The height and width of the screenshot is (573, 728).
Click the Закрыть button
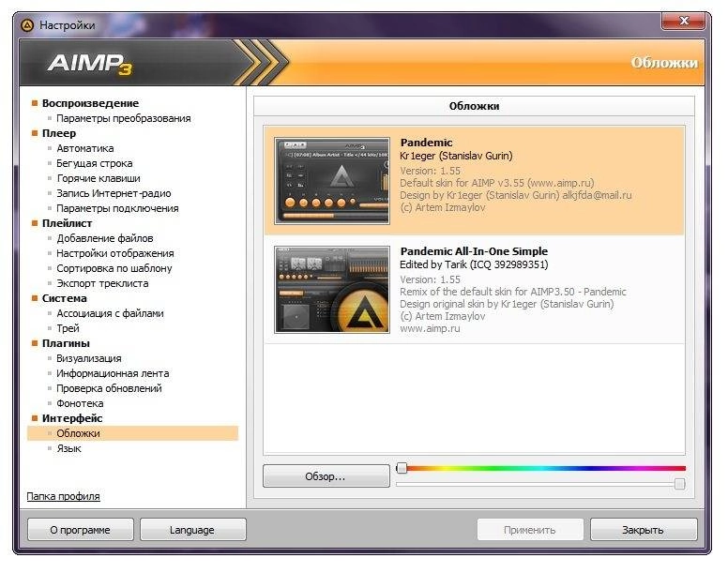tap(644, 530)
